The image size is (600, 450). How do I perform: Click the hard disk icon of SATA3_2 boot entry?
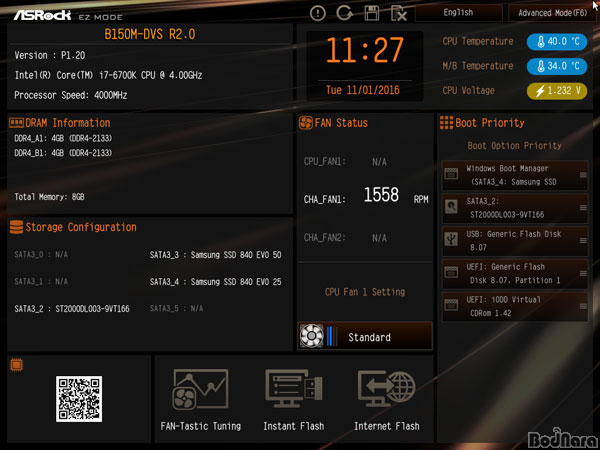click(451, 207)
